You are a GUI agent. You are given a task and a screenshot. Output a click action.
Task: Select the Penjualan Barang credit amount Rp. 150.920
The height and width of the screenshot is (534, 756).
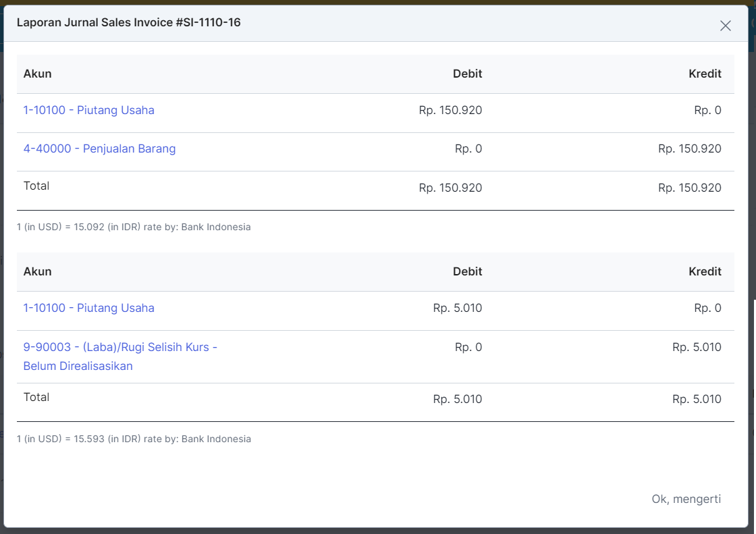689,149
